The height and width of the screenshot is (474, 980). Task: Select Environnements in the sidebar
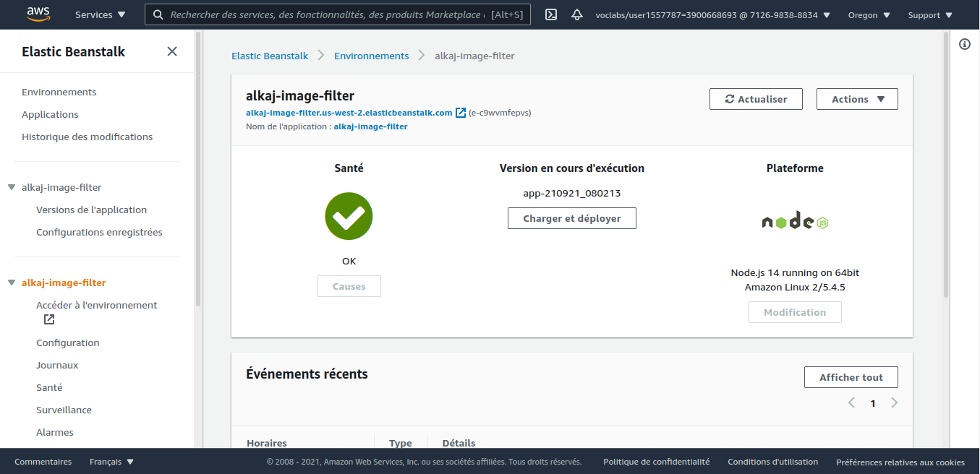point(59,92)
